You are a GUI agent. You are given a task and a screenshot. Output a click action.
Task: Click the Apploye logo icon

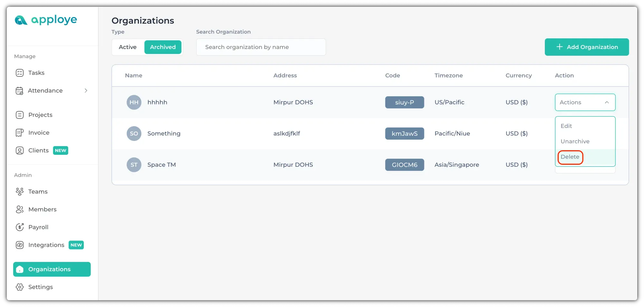(21, 20)
